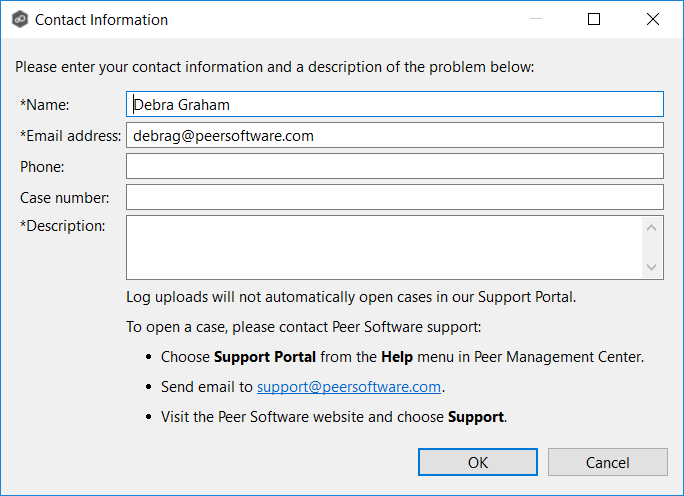Minimize the Contact Information dialog
The height and width of the screenshot is (496, 684).
pyautogui.click(x=535, y=20)
